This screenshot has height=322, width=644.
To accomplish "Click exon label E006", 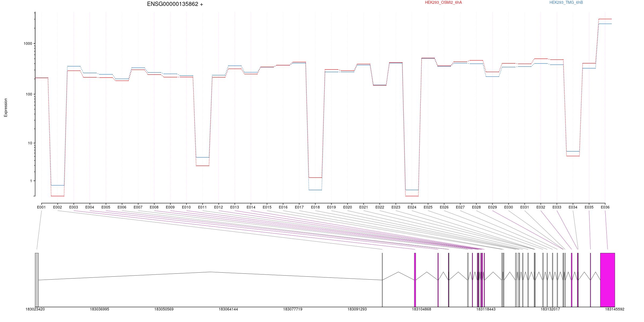I will pyautogui.click(x=122, y=207).
